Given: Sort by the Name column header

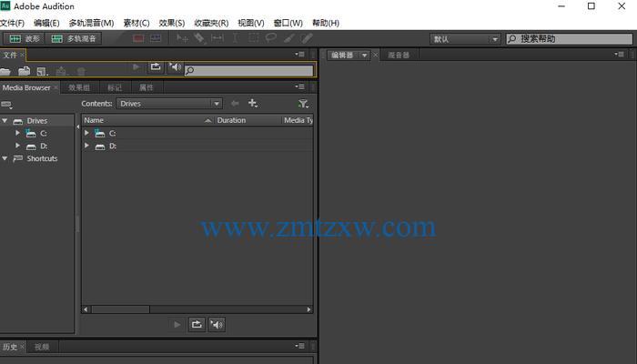Looking at the screenshot, I should click(148, 120).
